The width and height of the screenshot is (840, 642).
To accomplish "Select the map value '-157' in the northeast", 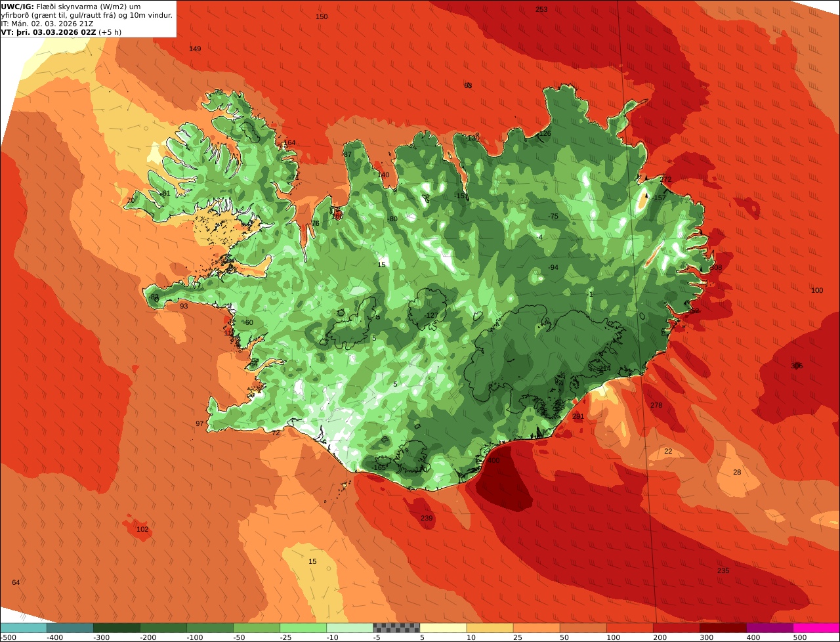I will coord(659,198).
